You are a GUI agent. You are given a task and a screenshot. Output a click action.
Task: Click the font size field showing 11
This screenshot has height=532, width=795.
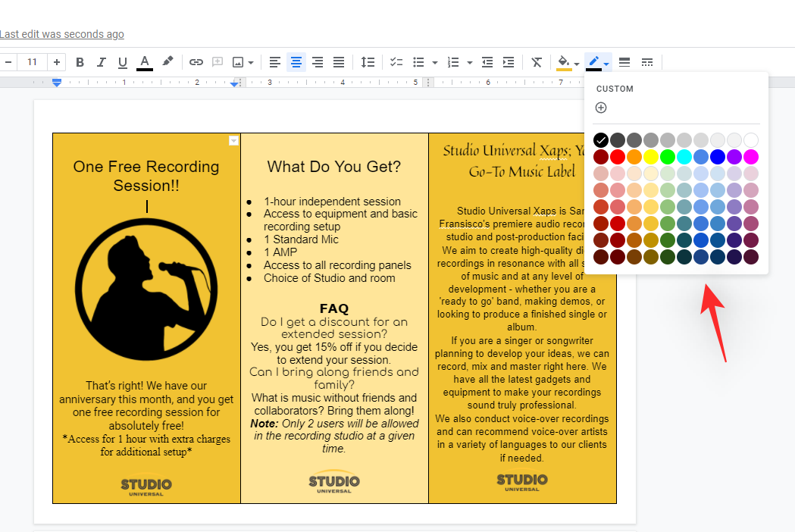(x=32, y=62)
